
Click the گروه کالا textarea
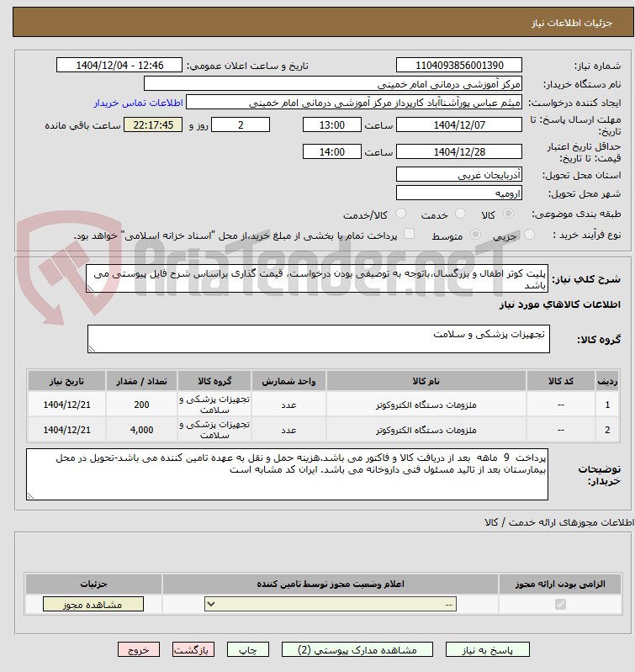319,339
